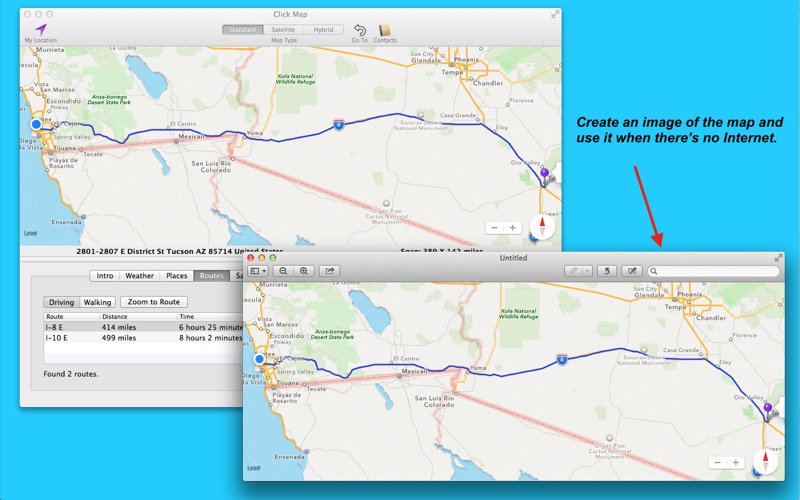Click the Route column header
The width and height of the screenshot is (800, 500).
tap(72, 316)
